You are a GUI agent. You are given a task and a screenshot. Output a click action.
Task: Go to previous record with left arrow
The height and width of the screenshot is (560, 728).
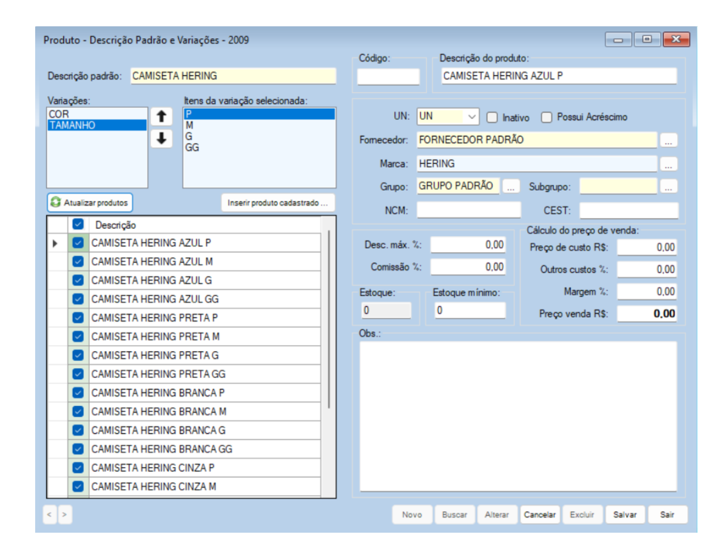[x=50, y=515]
